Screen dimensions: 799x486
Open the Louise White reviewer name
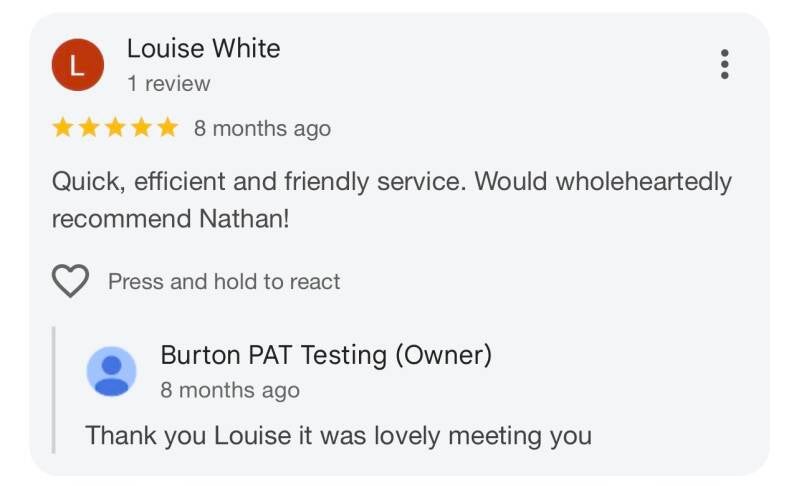(203, 48)
